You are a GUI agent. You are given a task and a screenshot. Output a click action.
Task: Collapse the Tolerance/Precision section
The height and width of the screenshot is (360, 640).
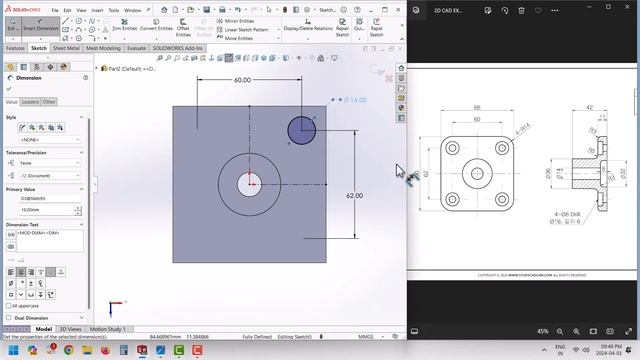pyautogui.click(x=82, y=152)
